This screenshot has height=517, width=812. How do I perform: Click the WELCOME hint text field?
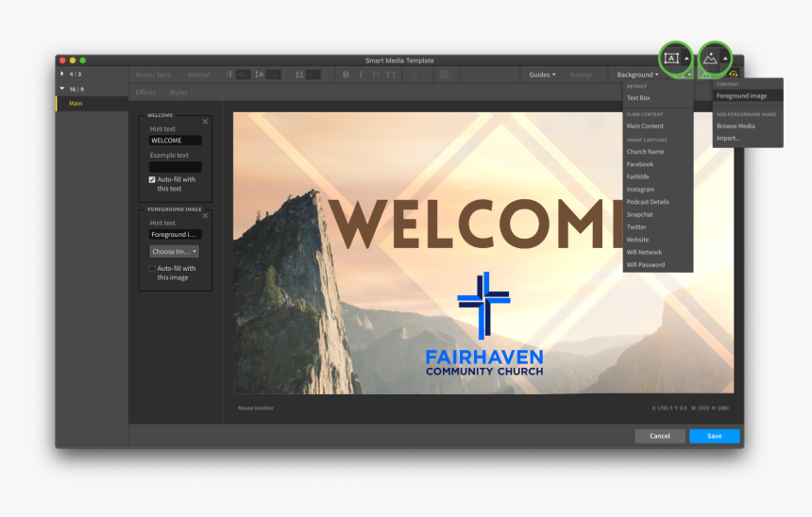click(175, 141)
